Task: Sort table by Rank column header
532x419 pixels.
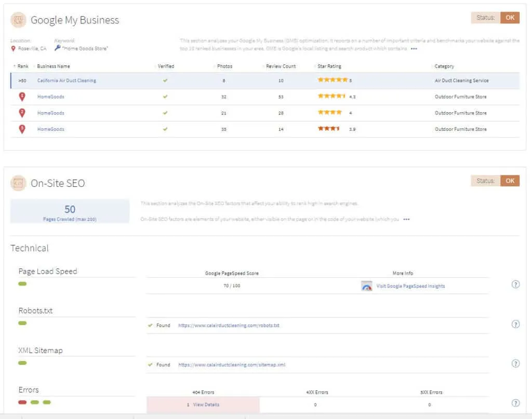Action: click(22, 66)
